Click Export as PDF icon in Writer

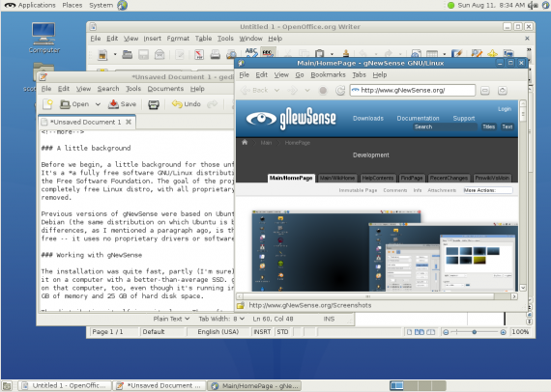(x=199, y=54)
